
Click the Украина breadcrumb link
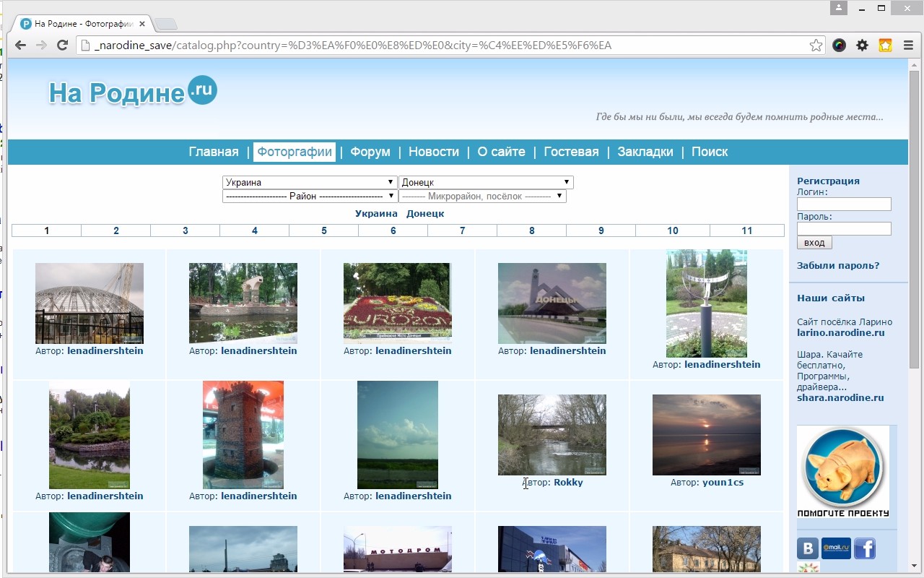(x=376, y=214)
